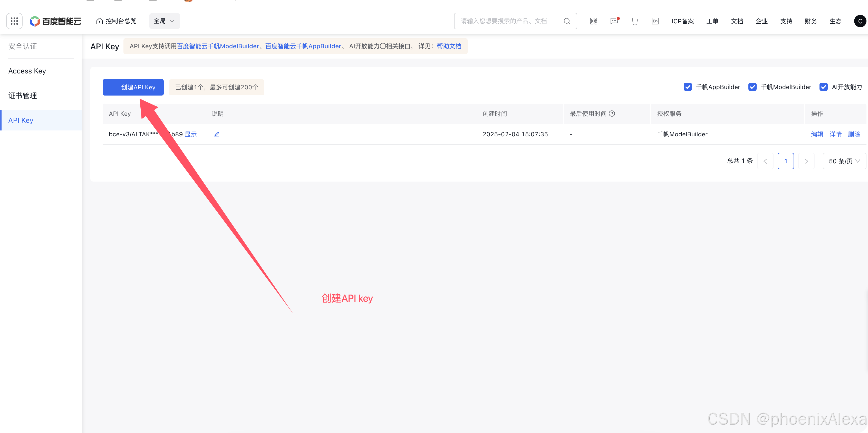The image size is (868, 433).
Task: Select API Key in sidebar
Action: tap(41, 120)
